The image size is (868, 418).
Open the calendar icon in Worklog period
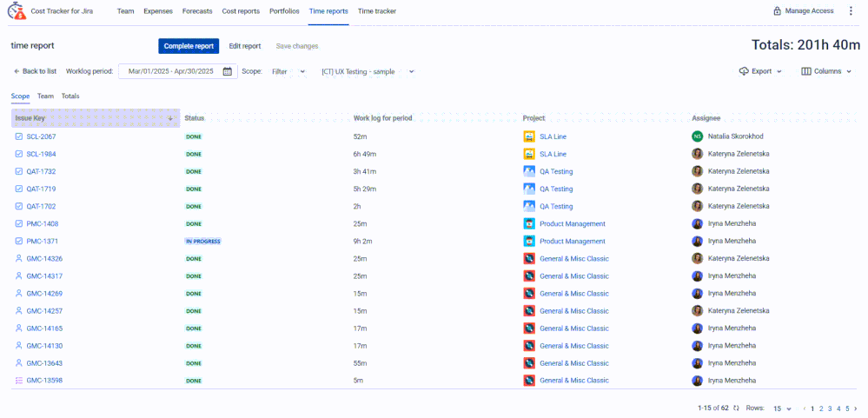pos(227,71)
